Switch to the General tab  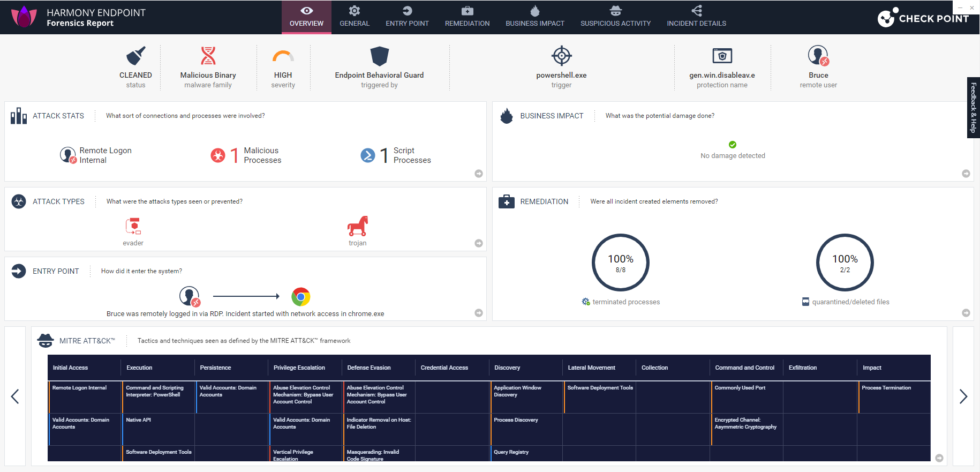click(355, 17)
